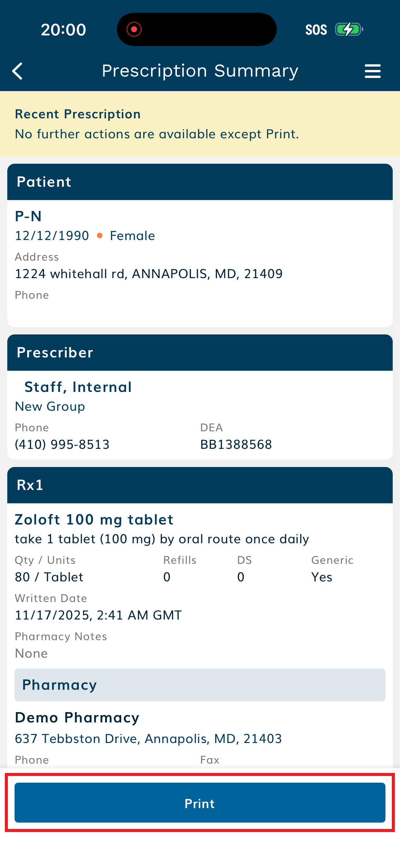Screen dimensions: 400x868
Task: Select the Prescriber section header
Action: click(x=200, y=353)
